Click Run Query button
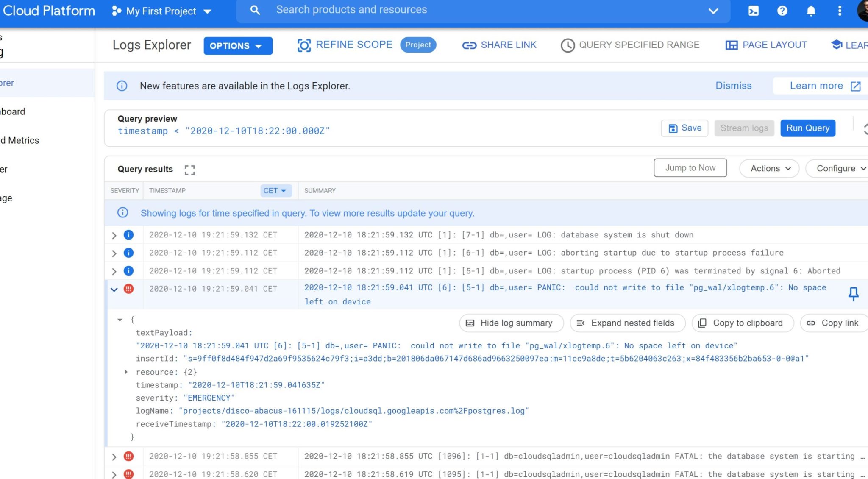Viewport: 868px width, 479px height. [x=808, y=128]
